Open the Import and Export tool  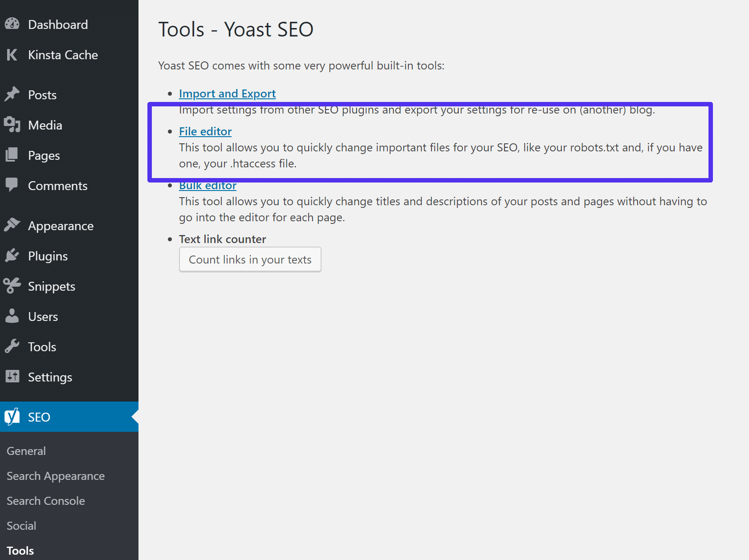pos(227,93)
